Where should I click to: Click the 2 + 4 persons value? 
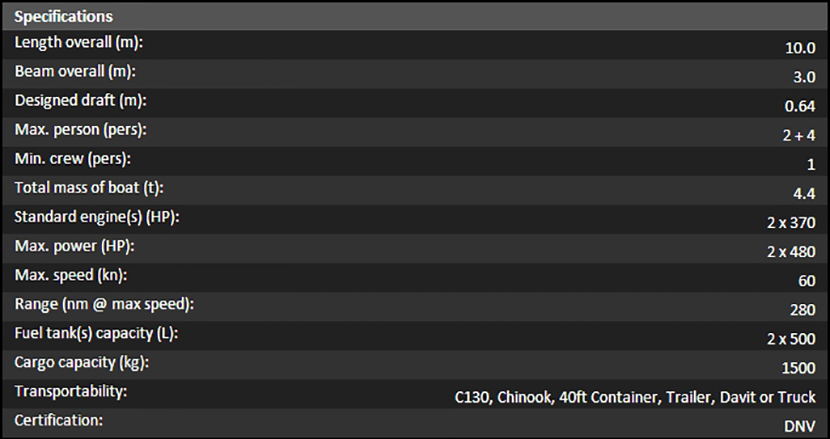(800, 134)
